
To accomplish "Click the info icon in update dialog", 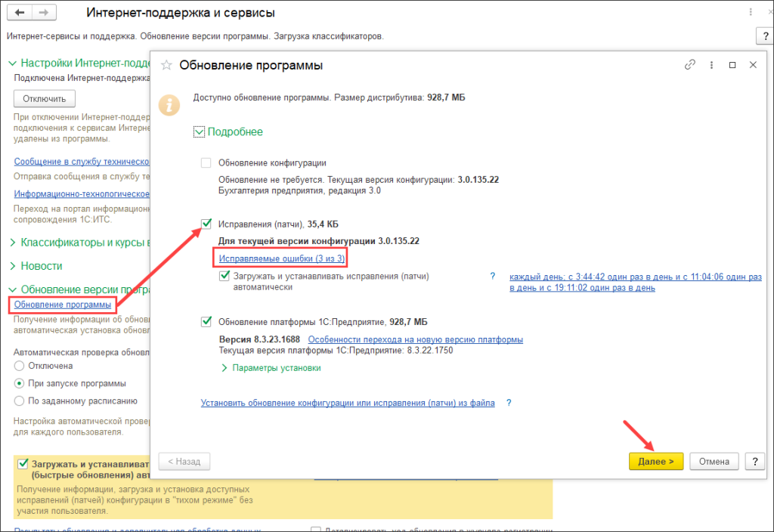I will point(169,105).
